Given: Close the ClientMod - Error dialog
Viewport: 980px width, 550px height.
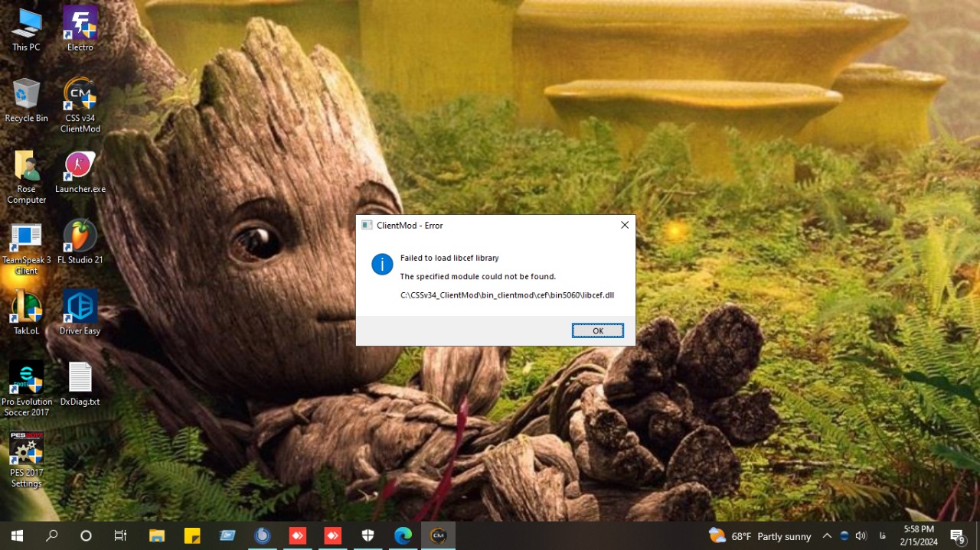Looking at the screenshot, I should point(625,225).
